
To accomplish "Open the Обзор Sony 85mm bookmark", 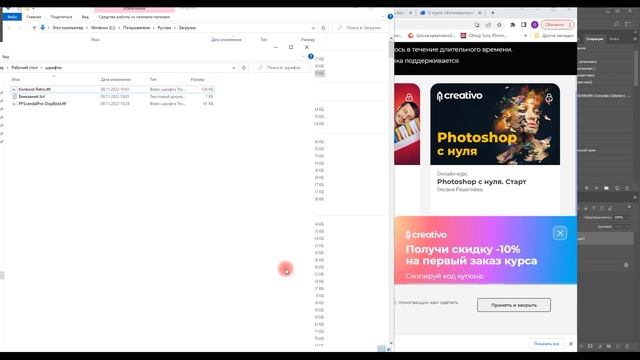I will click(484, 36).
